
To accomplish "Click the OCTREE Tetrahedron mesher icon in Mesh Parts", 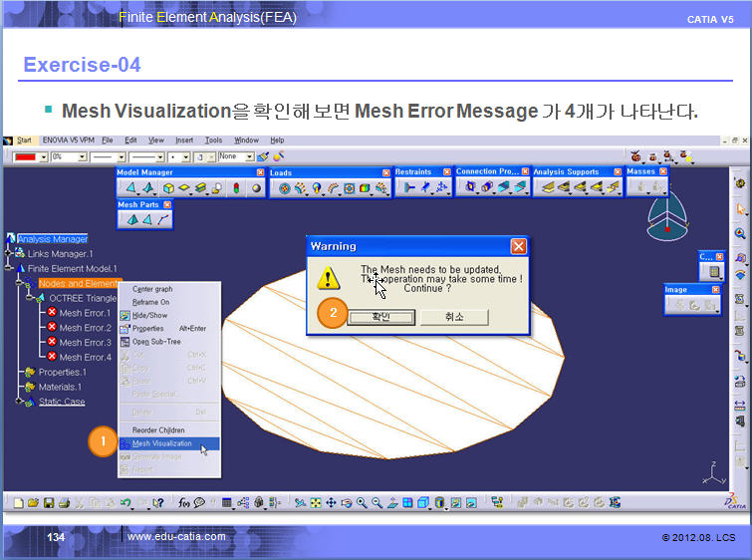I will pos(130,220).
